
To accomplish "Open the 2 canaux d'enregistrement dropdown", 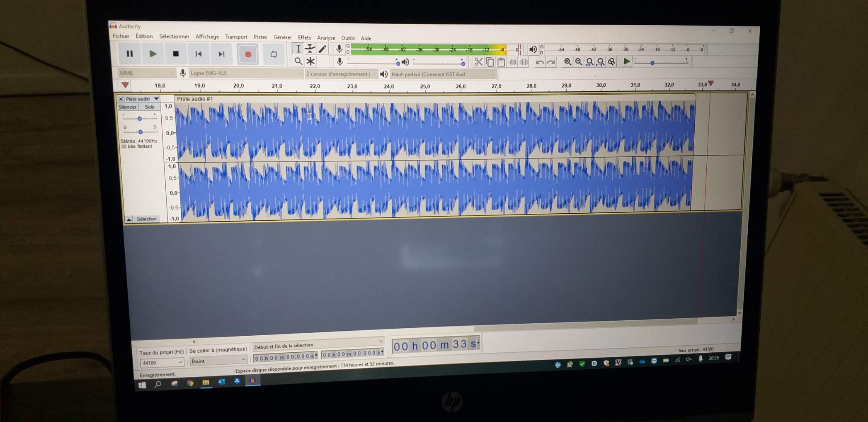I will click(x=342, y=74).
